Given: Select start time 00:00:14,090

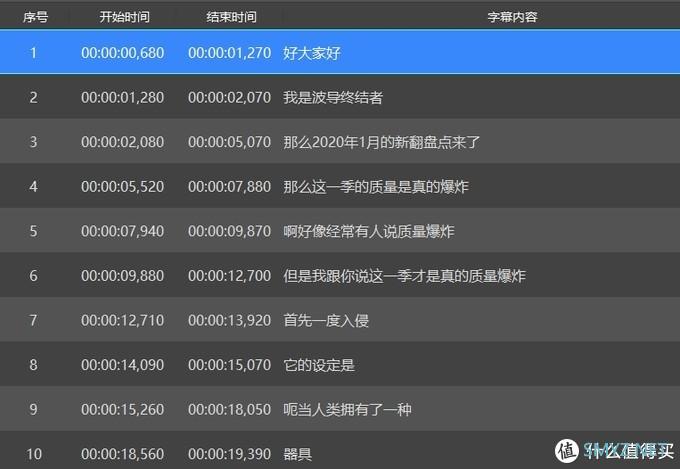Looking at the screenshot, I should click(x=123, y=365).
